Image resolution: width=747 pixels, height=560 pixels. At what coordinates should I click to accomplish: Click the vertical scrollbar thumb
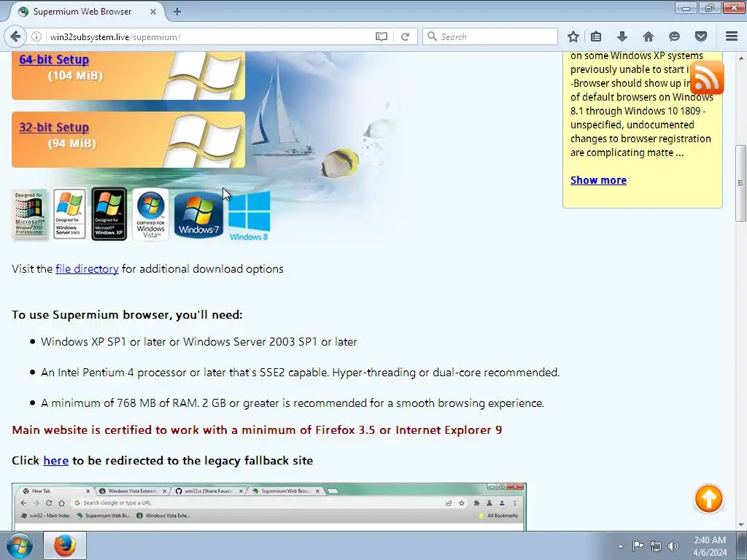pos(740,183)
